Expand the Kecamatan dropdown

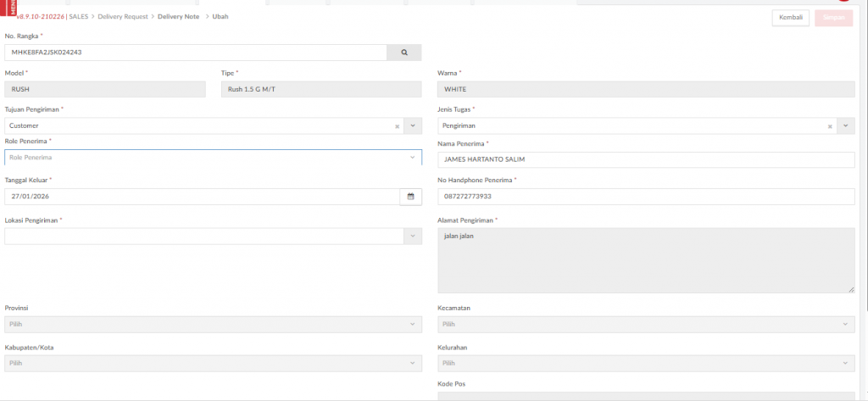click(646, 325)
